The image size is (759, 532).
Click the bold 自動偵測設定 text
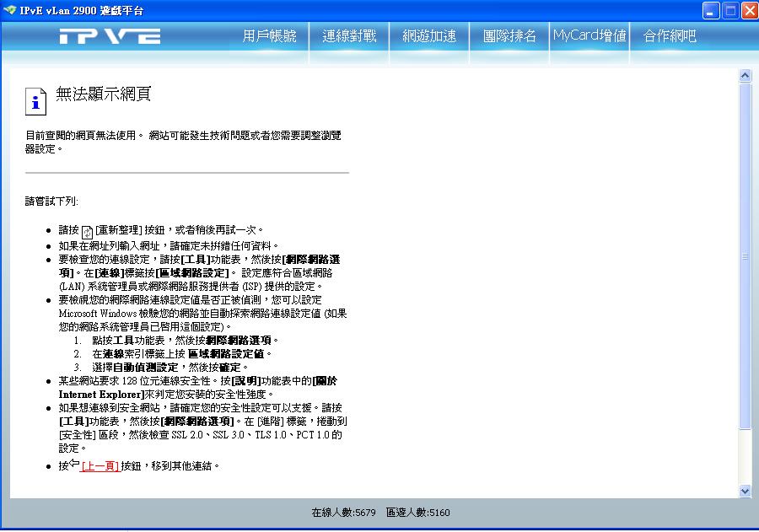pyautogui.click(x=146, y=368)
